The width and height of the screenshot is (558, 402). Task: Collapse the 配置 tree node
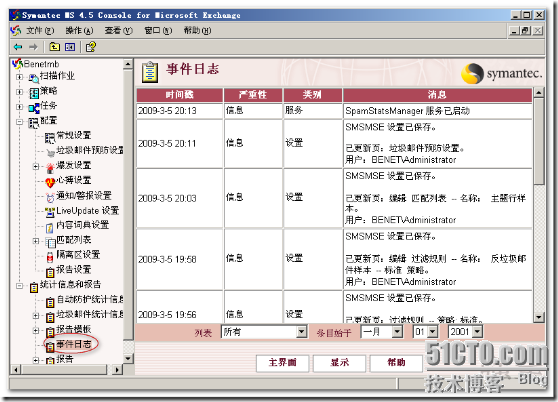(20, 122)
